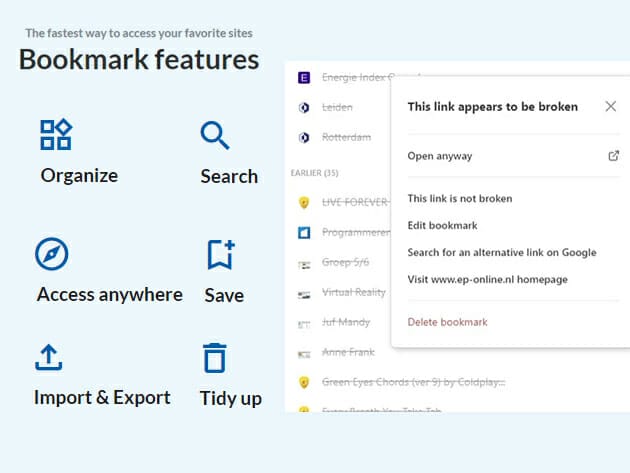Close the broken link popup
This screenshot has height=473, width=630.
pyautogui.click(x=611, y=107)
